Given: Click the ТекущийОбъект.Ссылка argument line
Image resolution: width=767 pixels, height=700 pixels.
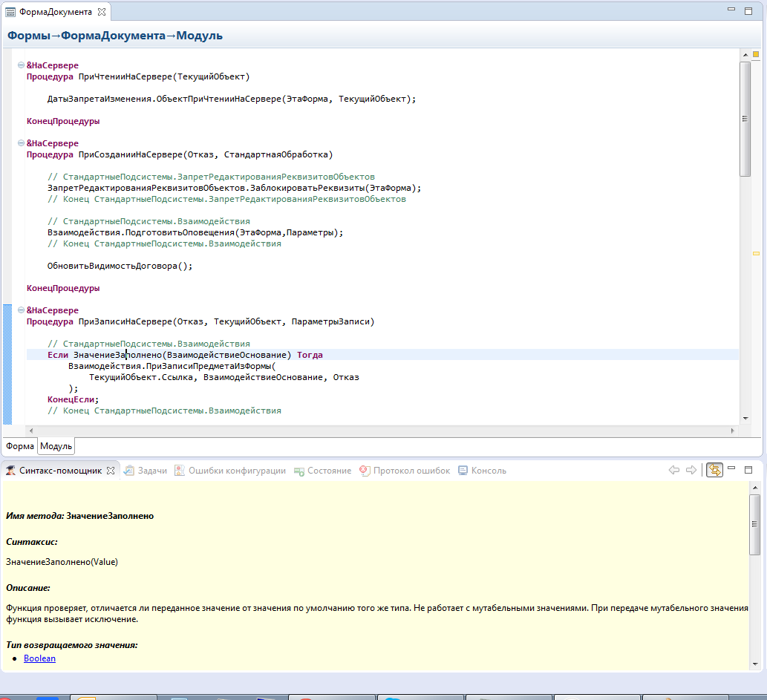Looking at the screenshot, I should (224, 377).
